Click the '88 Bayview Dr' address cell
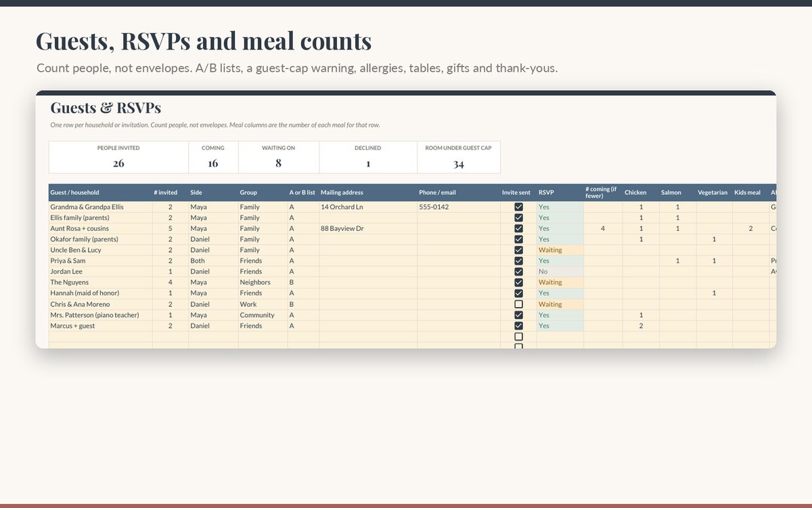This screenshot has width=812, height=508. pos(368,228)
